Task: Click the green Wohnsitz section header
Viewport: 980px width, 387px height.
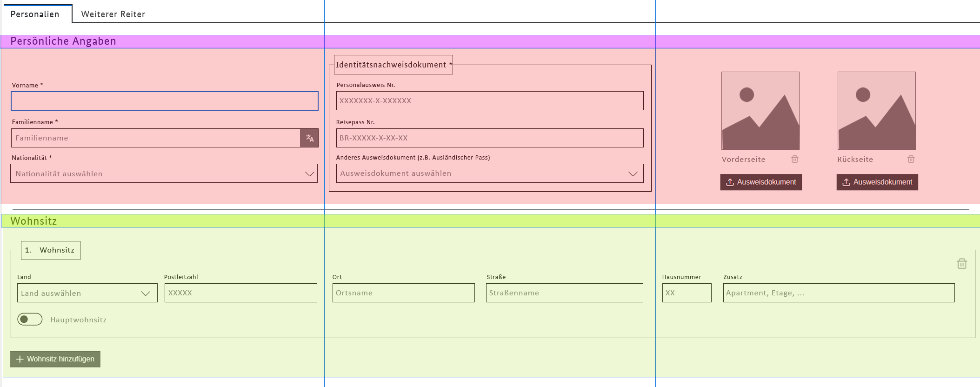Action: pyautogui.click(x=491, y=221)
